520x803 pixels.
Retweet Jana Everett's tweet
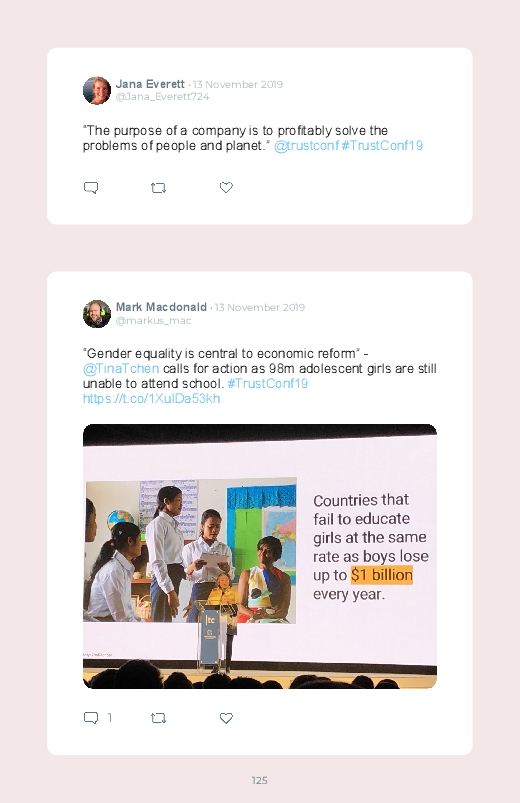(x=158, y=188)
